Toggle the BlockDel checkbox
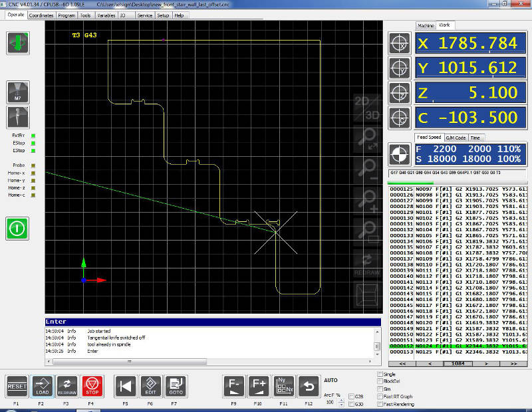Viewport: 532px width, 412px height. click(x=380, y=382)
